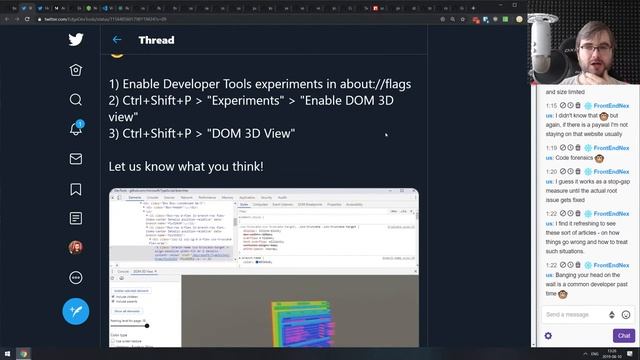Screen dimensions: 640x360
Task: Open a new browser tab
Action: tap(473, 8)
